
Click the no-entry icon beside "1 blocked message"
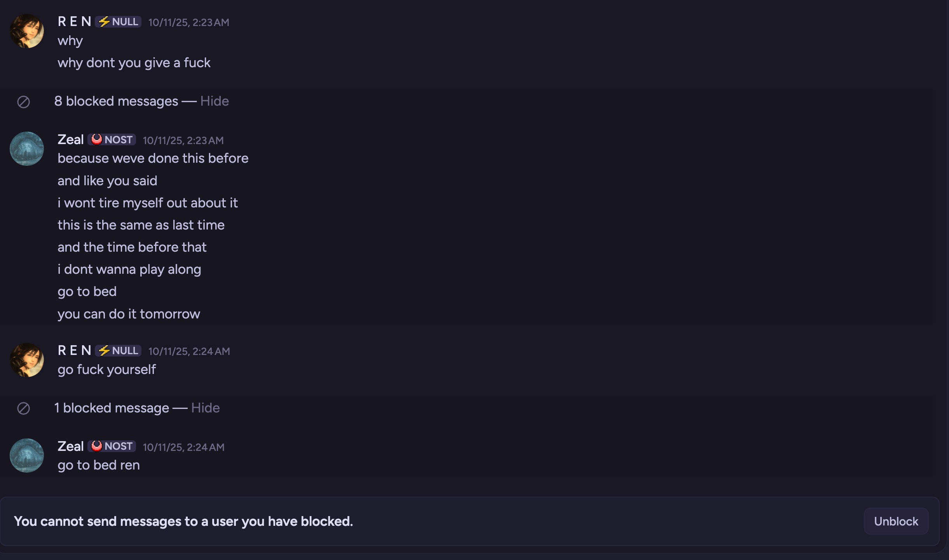23,408
